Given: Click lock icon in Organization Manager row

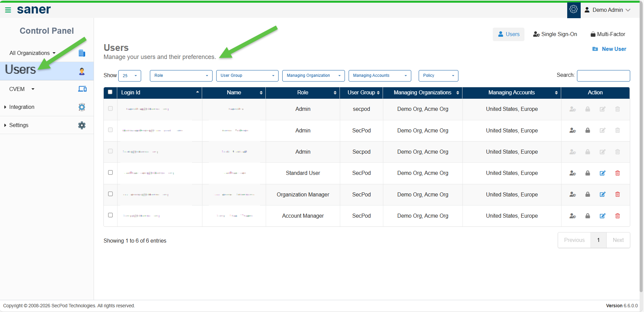Looking at the screenshot, I should 587,194.
